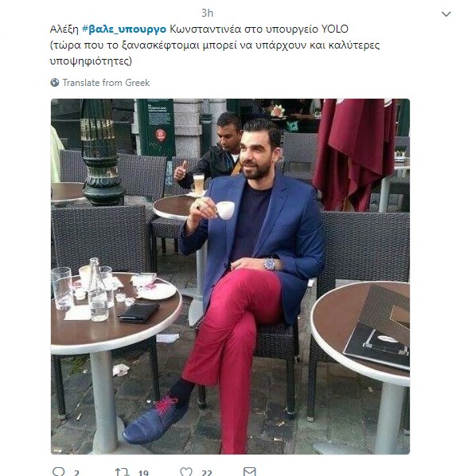Click the word υποψηφιότητες) in the tweet
This screenshot has width=456, height=476.
click(x=91, y=61)
